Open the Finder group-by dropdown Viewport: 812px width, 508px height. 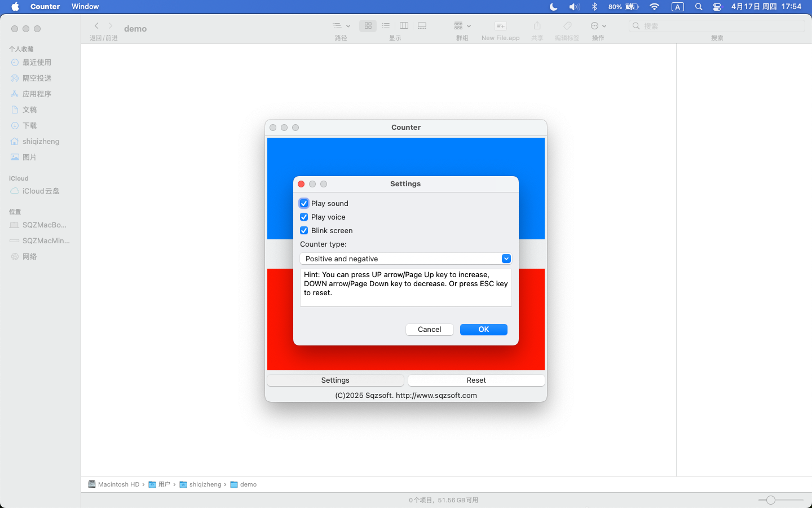462,26
